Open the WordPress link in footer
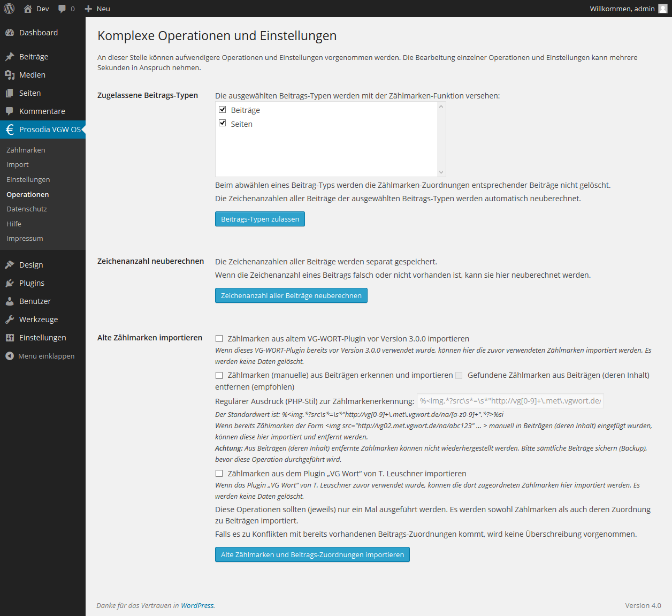 tap(197, 606)
